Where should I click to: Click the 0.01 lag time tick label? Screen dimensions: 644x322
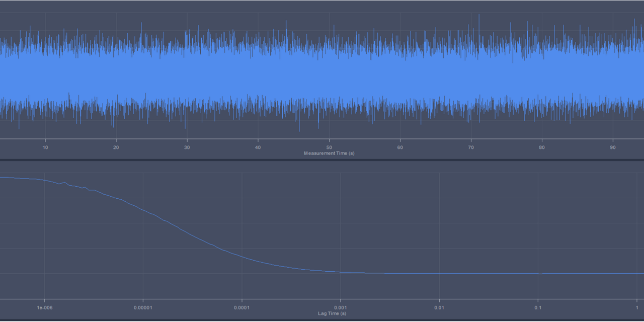pos(439,307)
